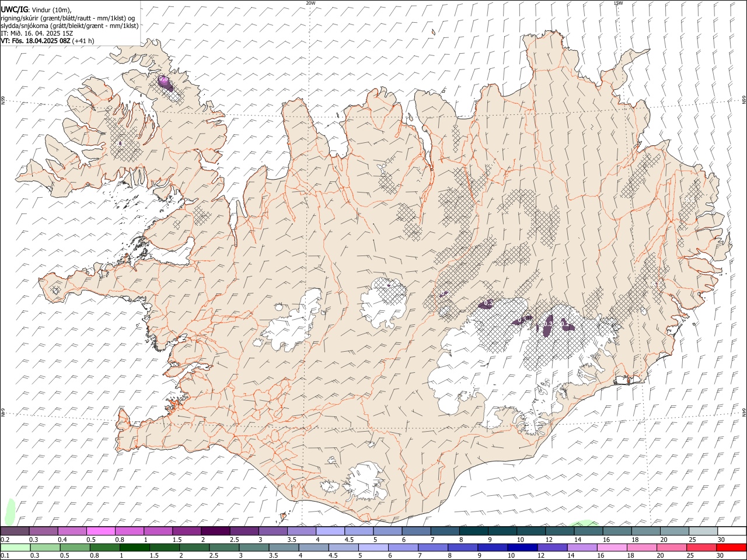Select the lavender upper swatch starting at 4

click(x=330, y=531)
